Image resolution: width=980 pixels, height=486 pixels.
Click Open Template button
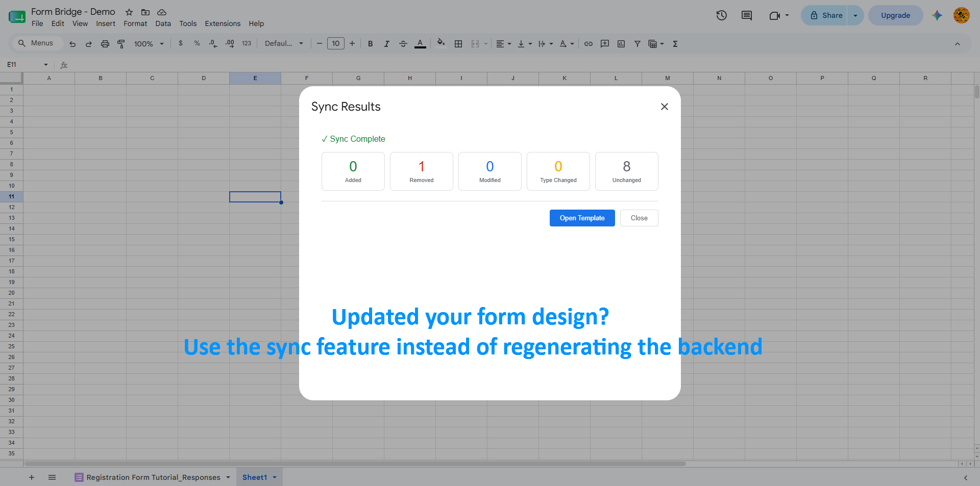[x=582, y=218]
